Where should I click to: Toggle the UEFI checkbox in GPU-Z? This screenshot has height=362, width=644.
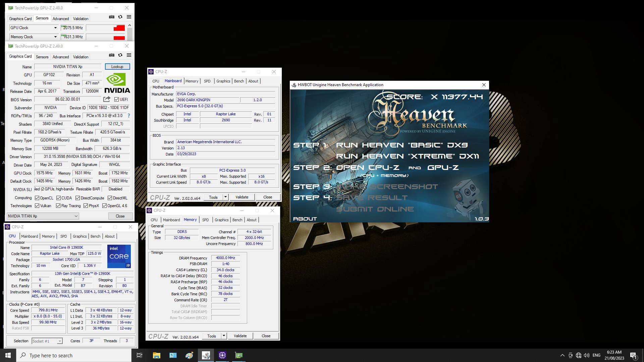coord(116,99)
